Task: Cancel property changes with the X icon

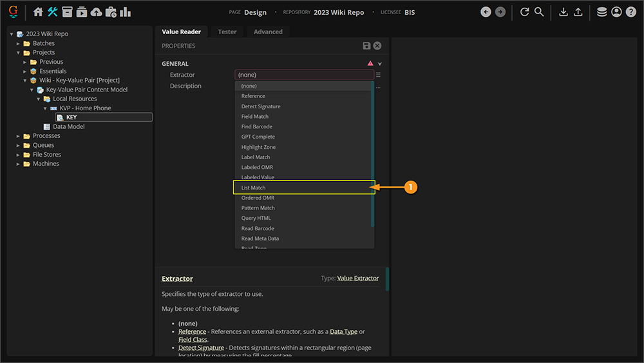Action: pos(377,46)
